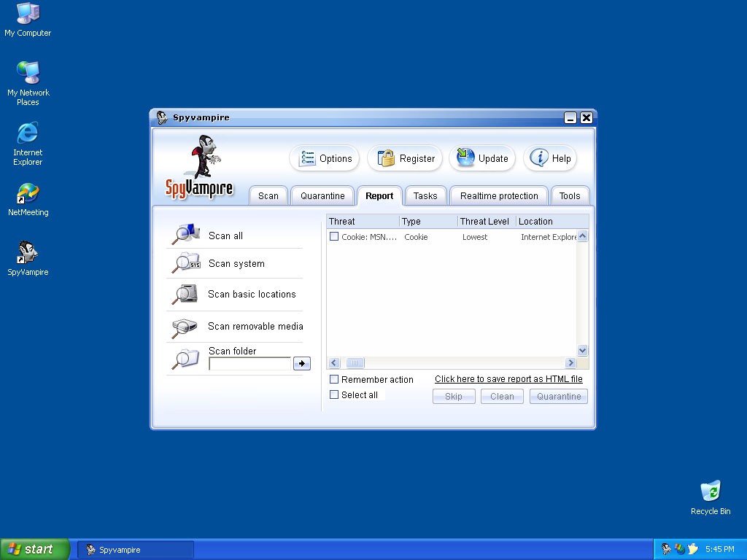Open Help via the info icon
The height and width of the screenshot is (560, 747).
(x=539, y=157)
